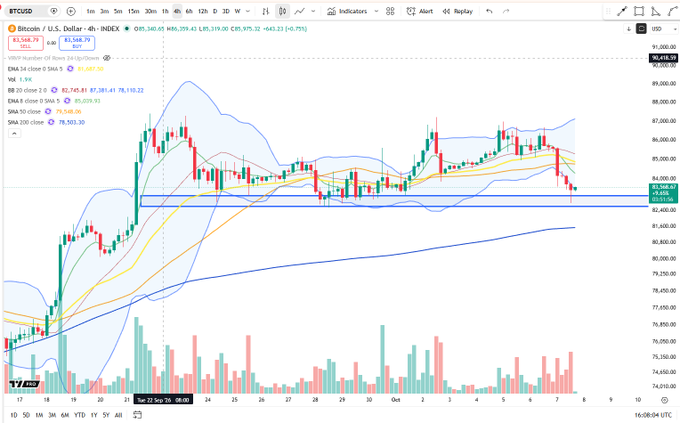680x423 pixels.
Task: Set range to 5D
Action: (x=26, y=415)
